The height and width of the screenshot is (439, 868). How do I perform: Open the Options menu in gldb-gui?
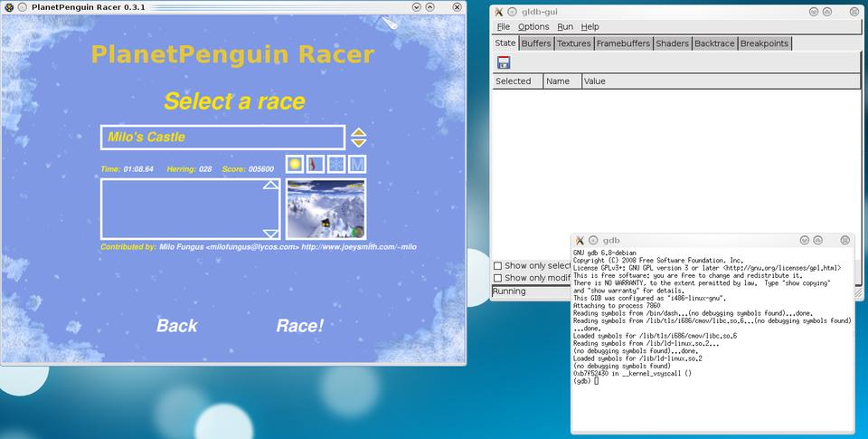533,27
